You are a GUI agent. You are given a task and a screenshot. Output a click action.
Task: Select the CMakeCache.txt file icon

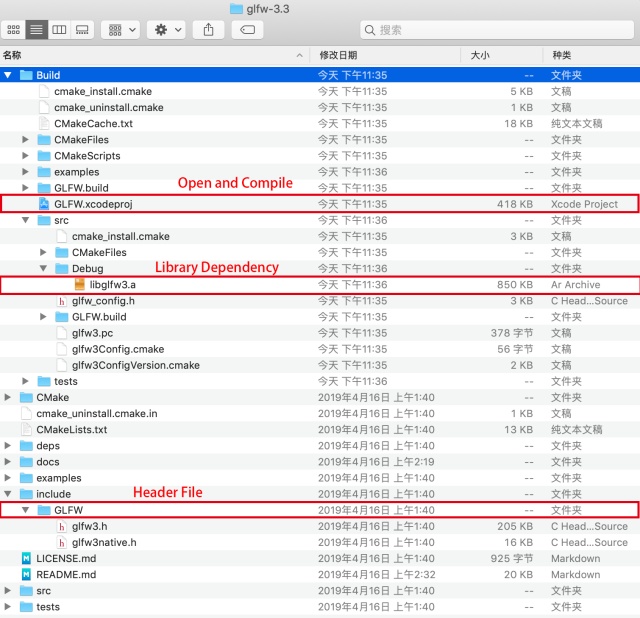pos(44,123)
